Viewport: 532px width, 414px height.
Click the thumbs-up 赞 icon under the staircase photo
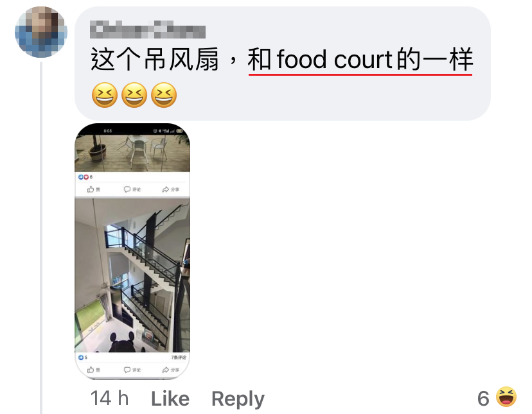click(x=91, y=370)
